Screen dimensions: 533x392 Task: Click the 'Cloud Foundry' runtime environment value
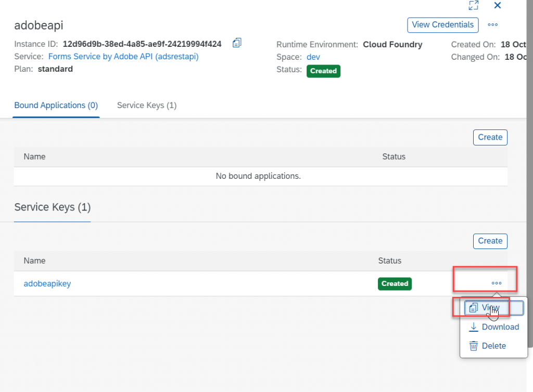click(x=392, y=45)
